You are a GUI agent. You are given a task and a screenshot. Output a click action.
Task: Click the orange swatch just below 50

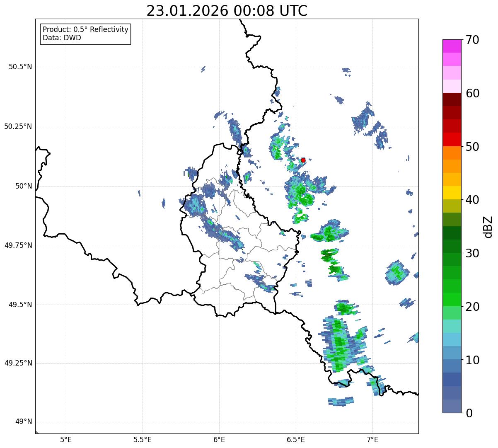point(452,153)
